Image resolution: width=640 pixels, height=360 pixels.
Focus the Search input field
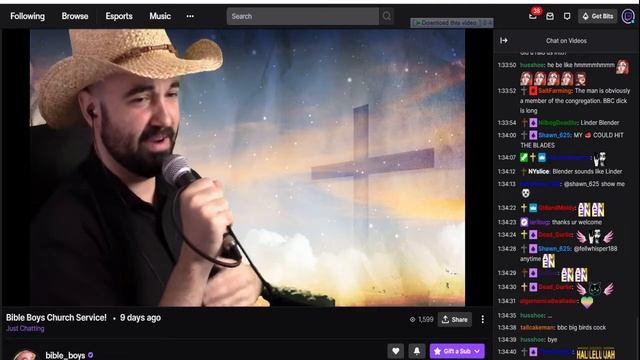(x=302, y=16)
